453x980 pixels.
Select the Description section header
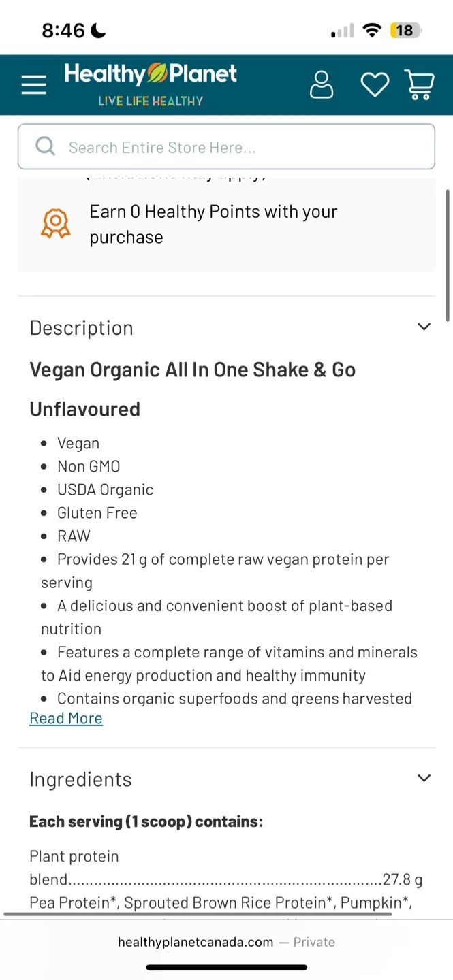click(x=81, y=327)
